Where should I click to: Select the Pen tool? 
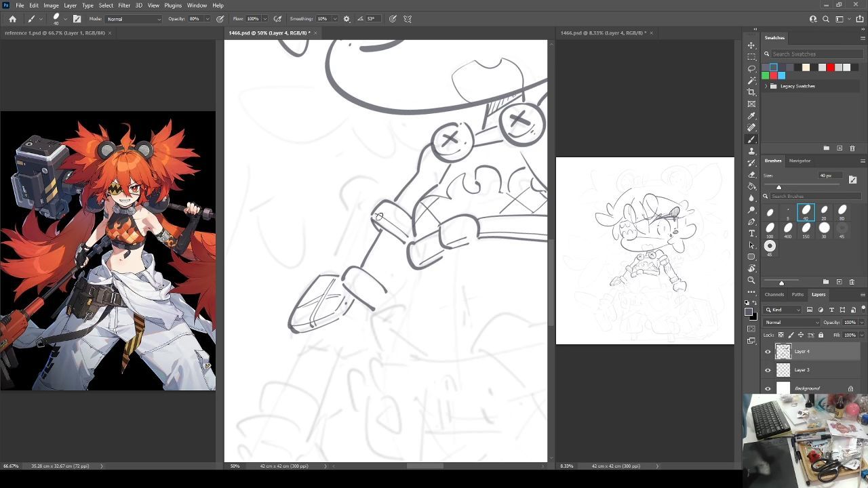coord(751,222)
